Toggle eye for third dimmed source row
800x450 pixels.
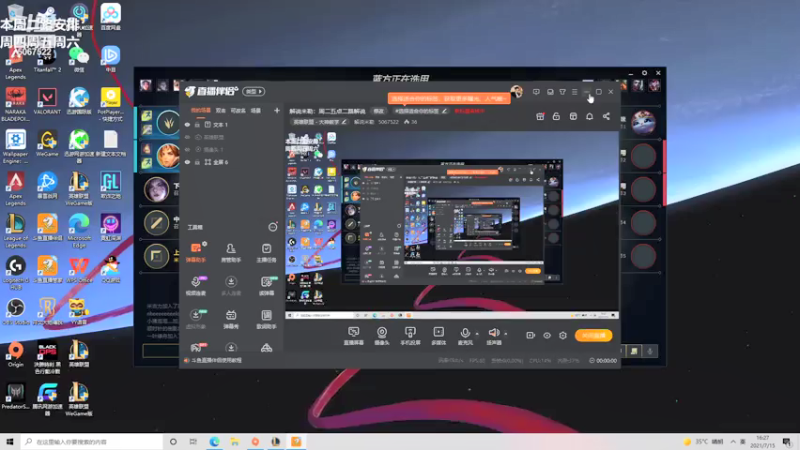point(187,149)
